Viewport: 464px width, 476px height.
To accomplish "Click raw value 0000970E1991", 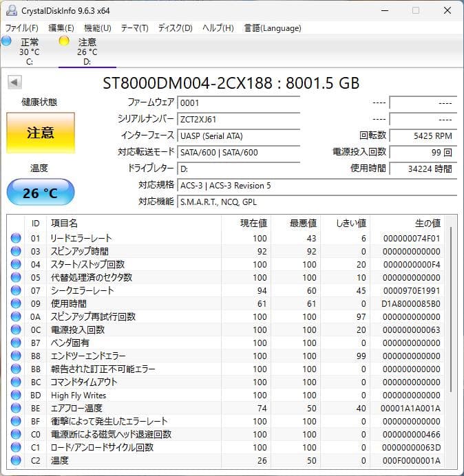I will pyautogui.click(x=412, y=290).
